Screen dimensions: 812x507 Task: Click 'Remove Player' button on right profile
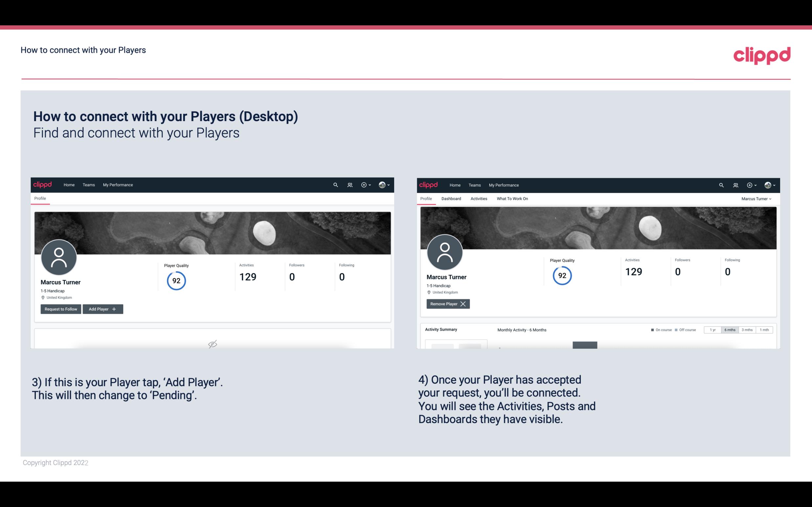click(x=447, y=303)
